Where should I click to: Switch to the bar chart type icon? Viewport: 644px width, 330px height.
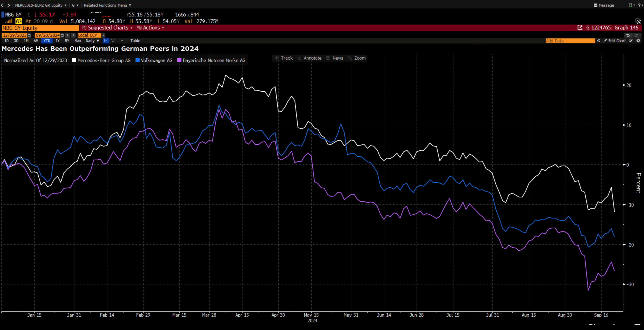point(113,41)
